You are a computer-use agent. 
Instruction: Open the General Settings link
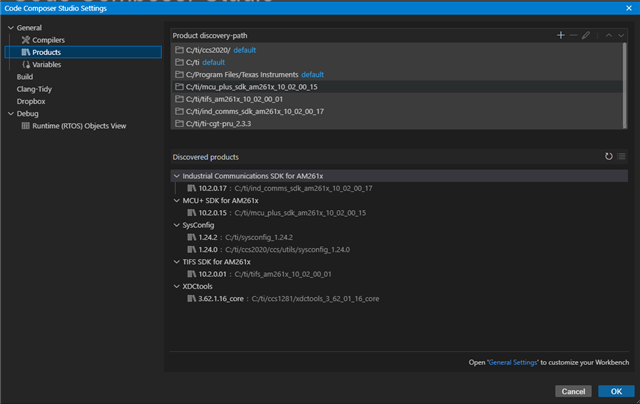click(x=513, y=362)
